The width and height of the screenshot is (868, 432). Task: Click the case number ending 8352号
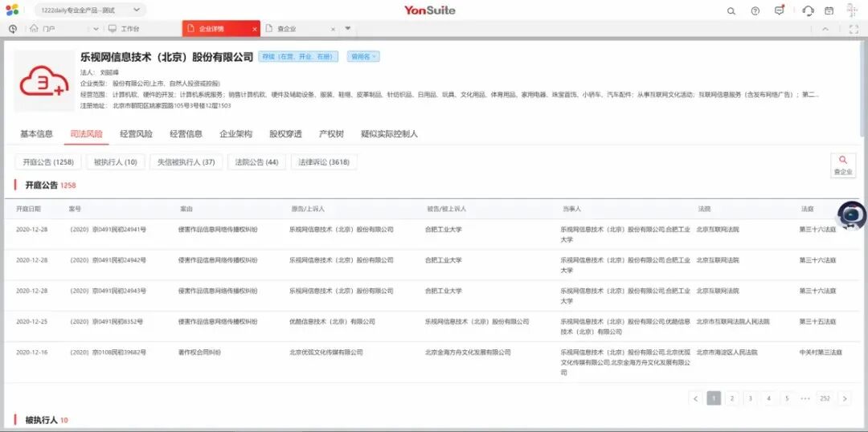[106, 321]
